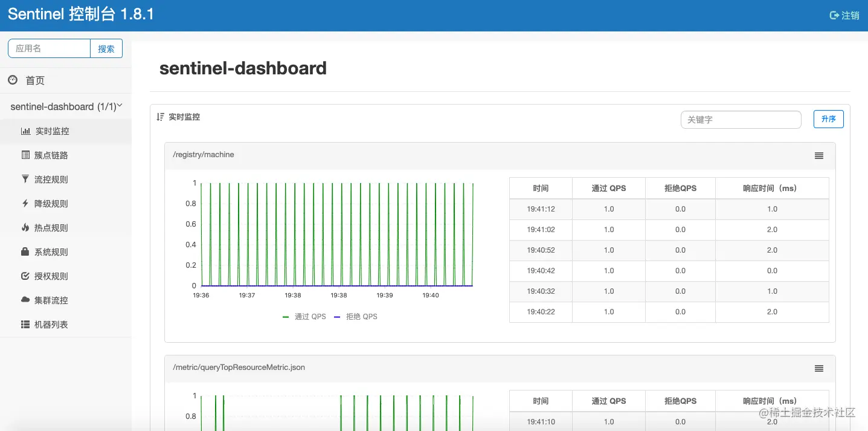Click the 19:40 axis label on chart
The width and height of the screenshot is (868, 431).
431,295
